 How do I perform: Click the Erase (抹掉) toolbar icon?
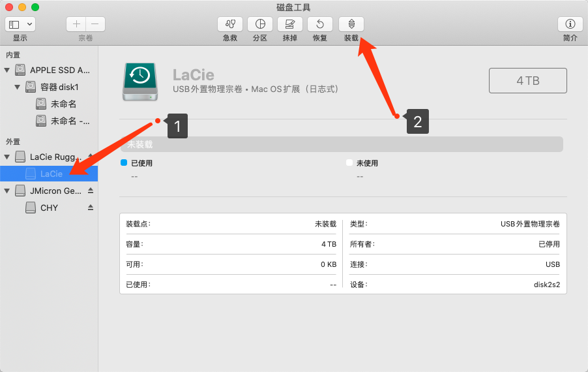point(290,24)
